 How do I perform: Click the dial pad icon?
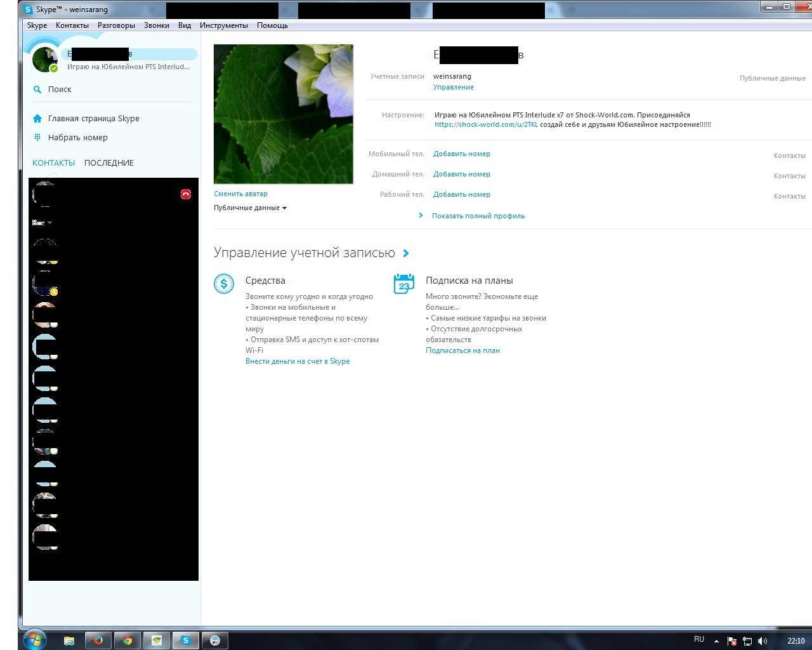[x=37, y=137]
